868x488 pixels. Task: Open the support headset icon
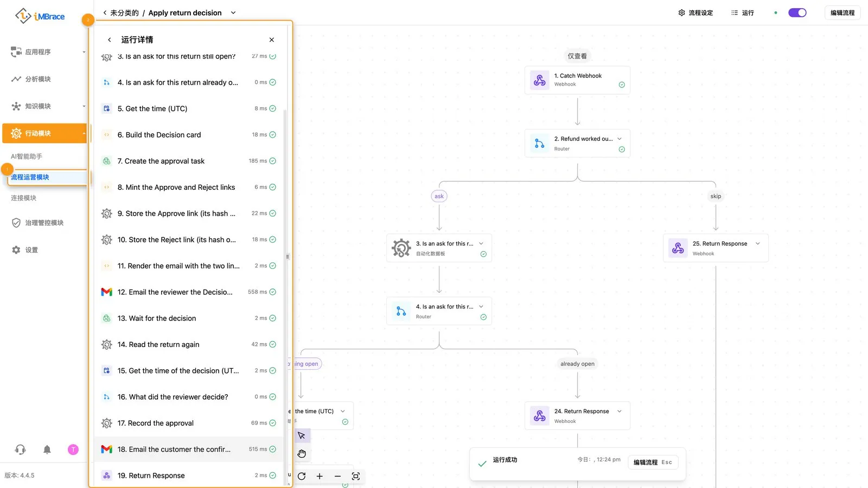21,450
